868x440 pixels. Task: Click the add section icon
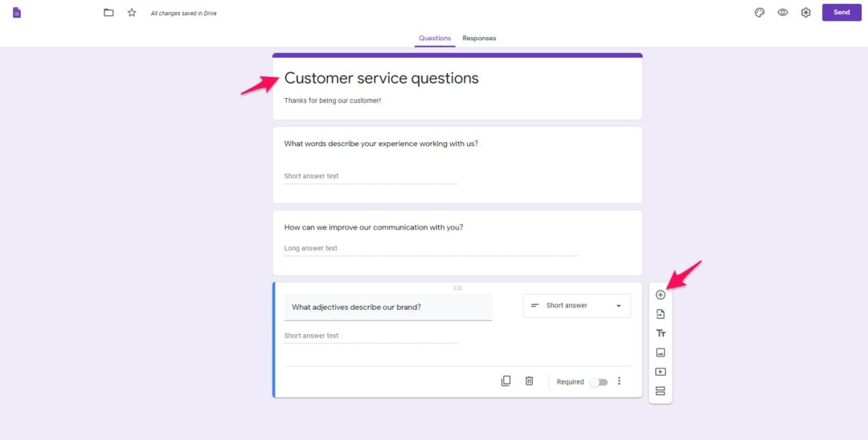pyautogui.click(x=661, y=391)
